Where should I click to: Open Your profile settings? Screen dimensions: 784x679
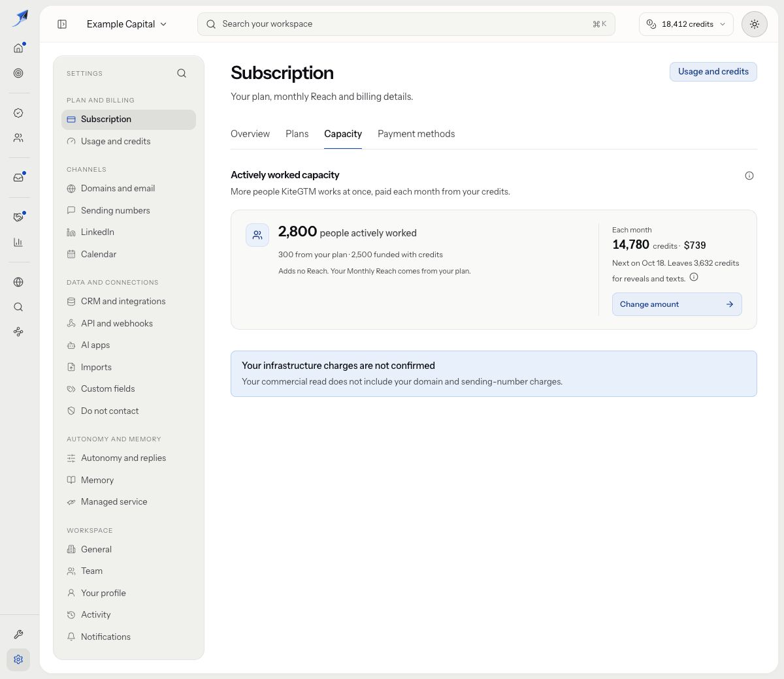[x=129, y=593]
